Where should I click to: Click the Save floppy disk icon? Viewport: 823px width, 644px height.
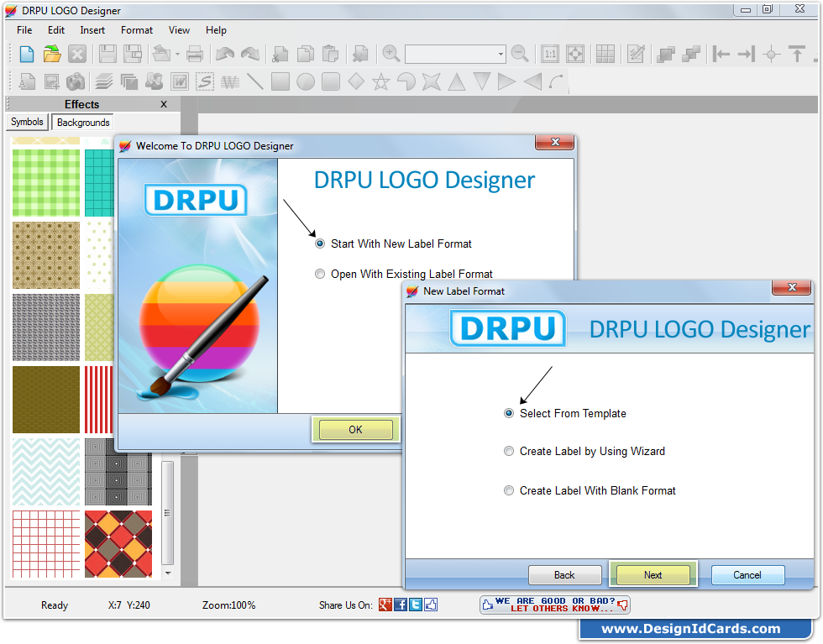(x=107, y=54)
